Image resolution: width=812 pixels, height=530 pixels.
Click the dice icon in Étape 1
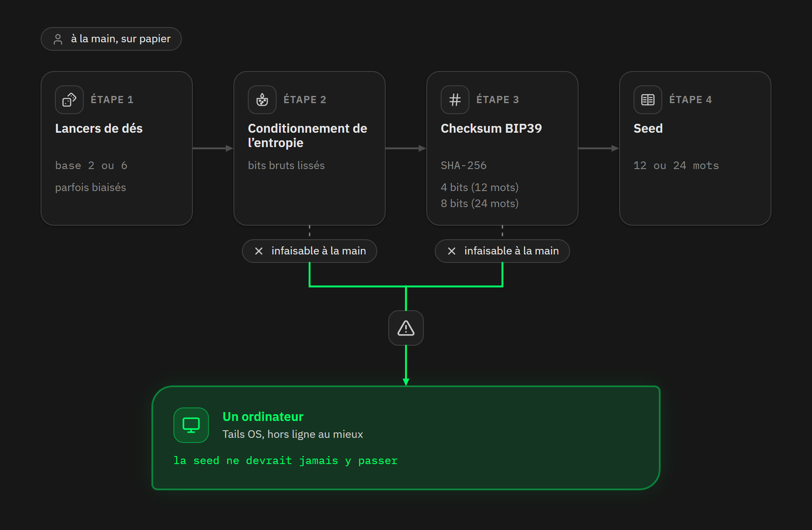[x=69, y=100]
